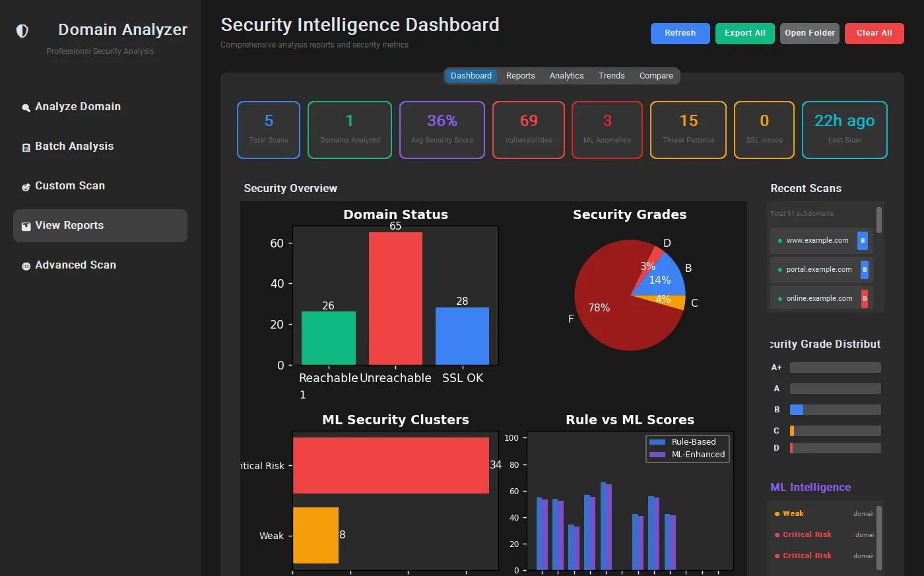Open Advanced Scan via its globe icon
The width and height of the screenshot is (924, 576).
tap(26, 266)
